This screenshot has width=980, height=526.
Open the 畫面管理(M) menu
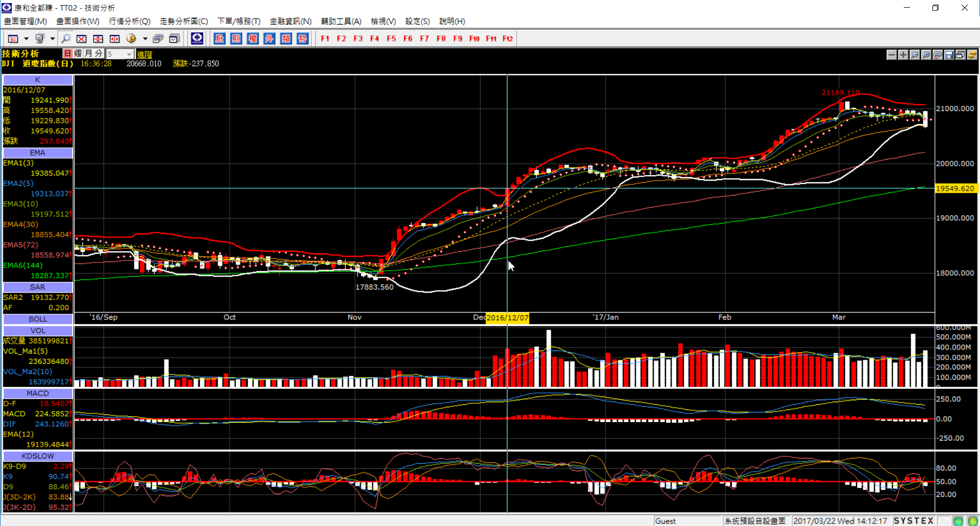(25, 21)
